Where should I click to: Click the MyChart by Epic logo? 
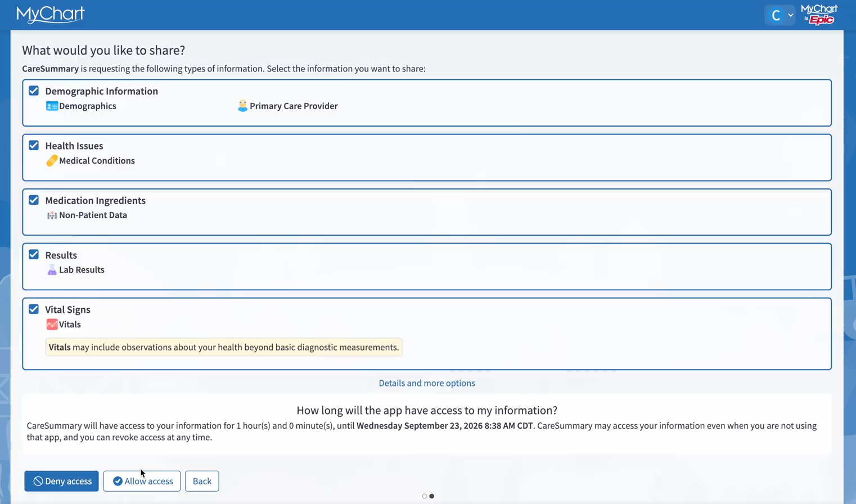[x=819, y=15]
